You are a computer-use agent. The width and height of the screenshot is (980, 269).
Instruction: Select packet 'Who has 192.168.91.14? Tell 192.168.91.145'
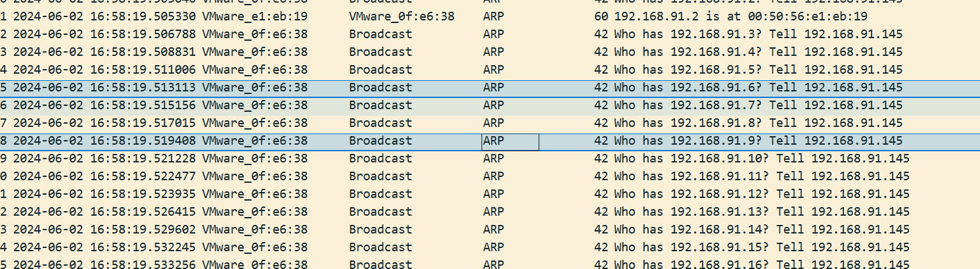click(490, 230)
